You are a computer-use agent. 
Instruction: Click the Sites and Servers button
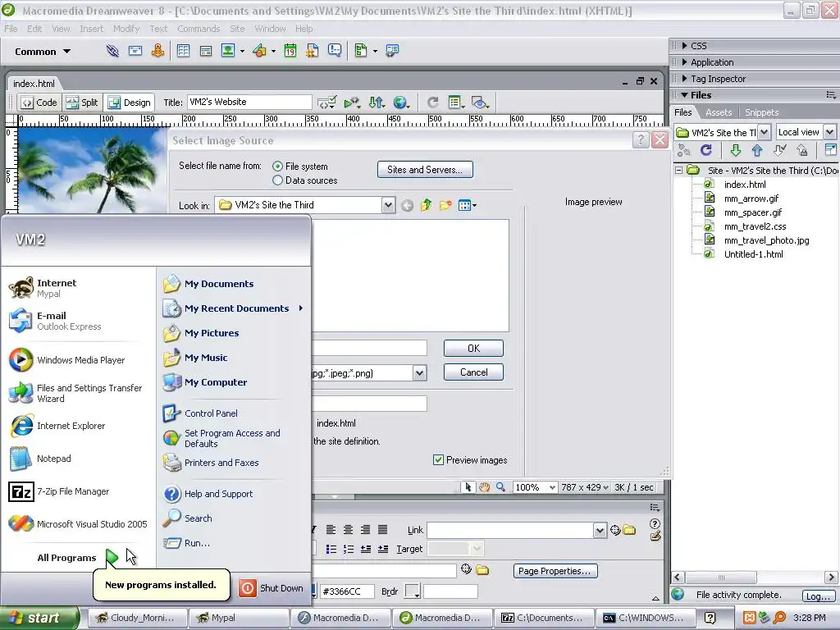click(425, 170)
